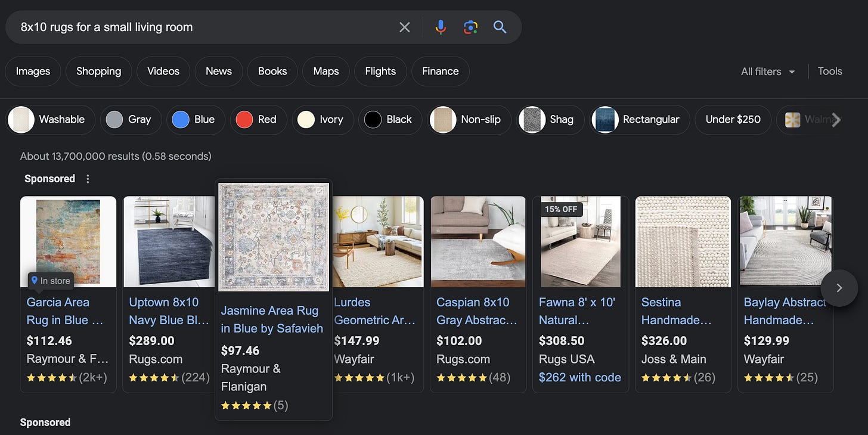Viewport: 868px width, 435px height.
Task: Clear the search query with X icon
Action: tap(405, 27)
